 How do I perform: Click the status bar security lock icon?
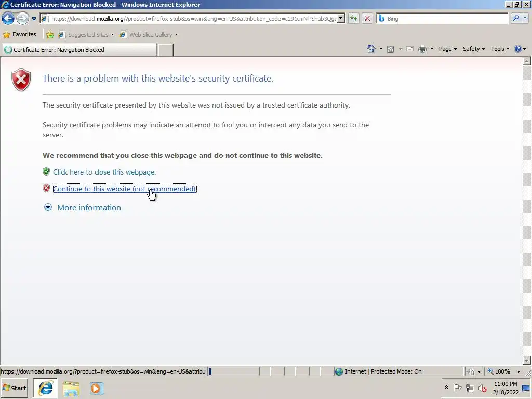tap(471, 371)
